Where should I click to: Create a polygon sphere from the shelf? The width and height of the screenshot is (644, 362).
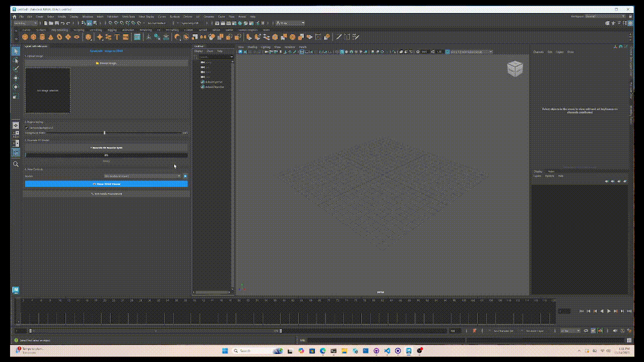point(25,37)
